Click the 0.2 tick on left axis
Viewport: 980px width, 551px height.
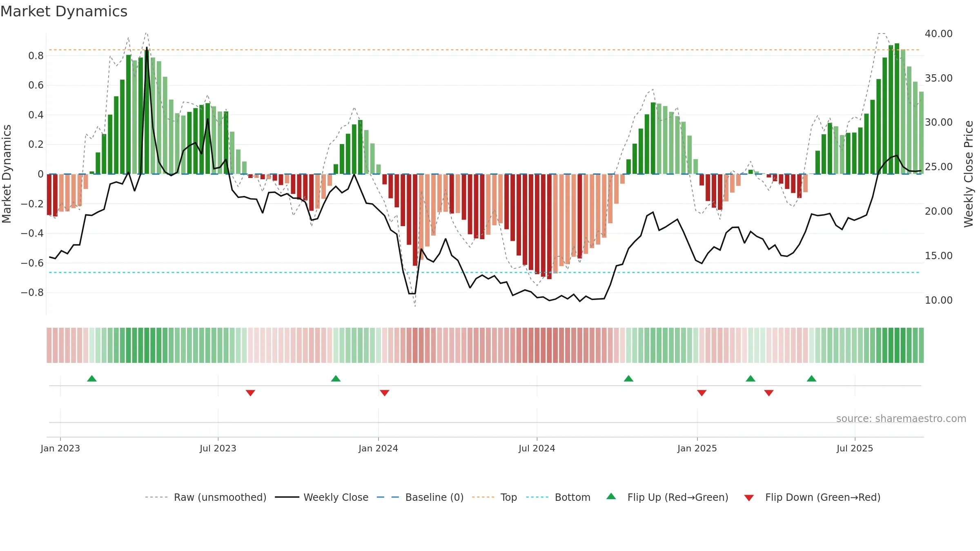(x=36, y=144)
